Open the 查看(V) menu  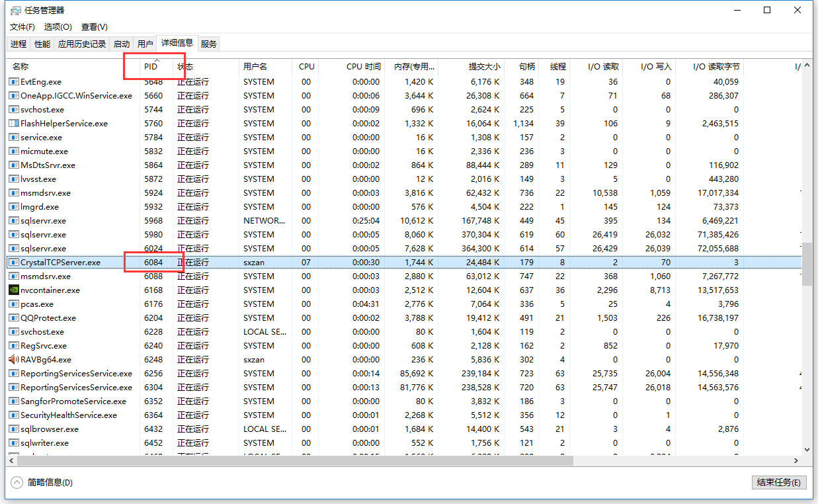click(94, 27)
